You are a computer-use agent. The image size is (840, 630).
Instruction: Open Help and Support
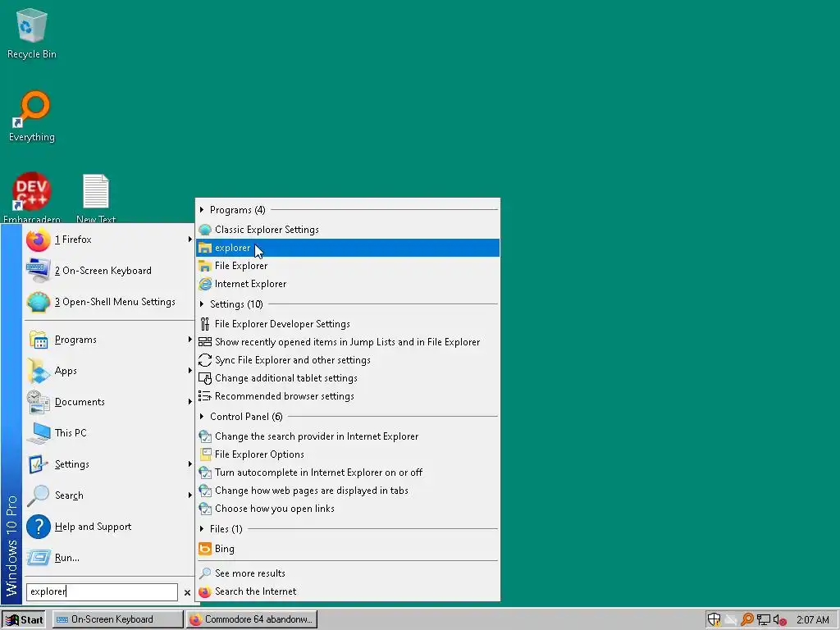pyautogui.click(x=109, y=527)
